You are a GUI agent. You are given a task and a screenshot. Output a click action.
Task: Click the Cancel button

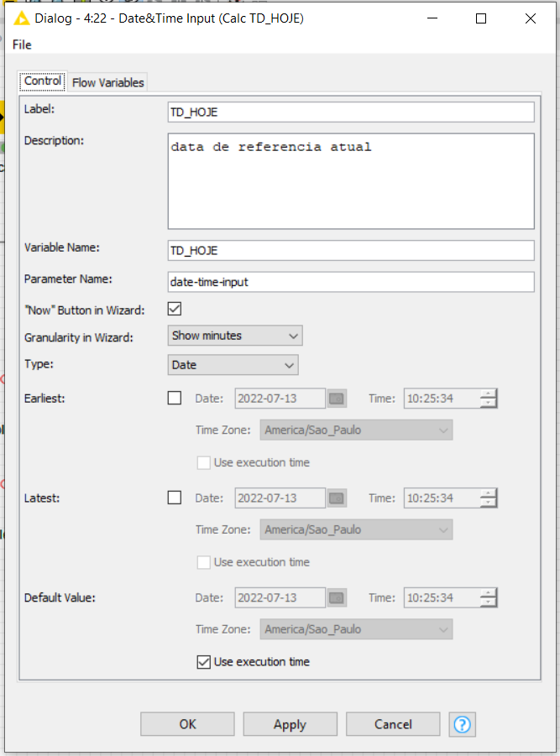pos(393,724)
